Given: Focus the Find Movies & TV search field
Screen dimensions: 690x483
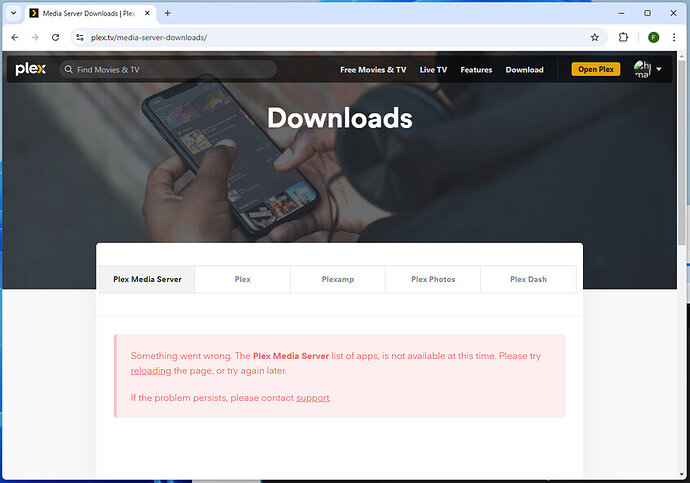Looking at the screenshot, I should pos(168,70).
